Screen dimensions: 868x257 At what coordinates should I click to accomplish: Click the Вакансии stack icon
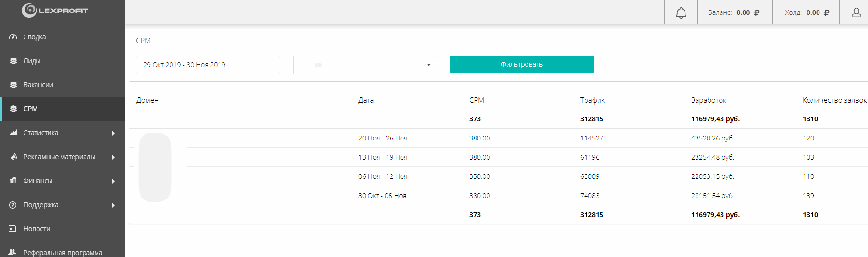(13, 85)
